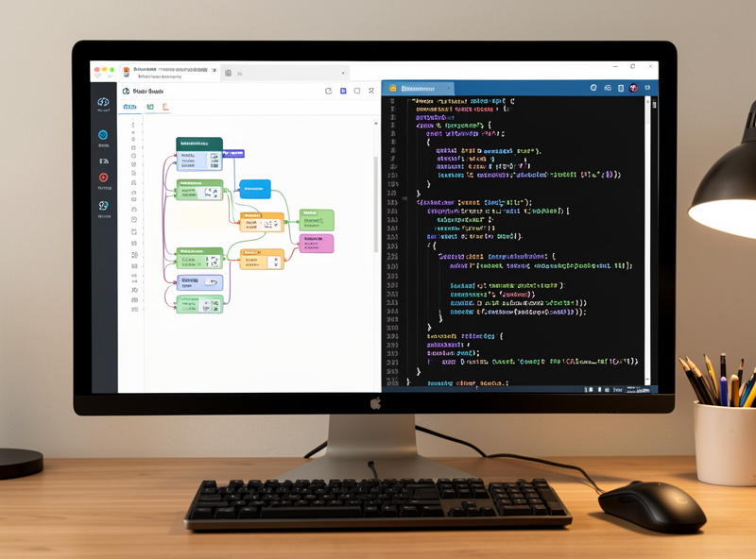Click the refresh arrow icon in graph panel header

pos(328,91)
